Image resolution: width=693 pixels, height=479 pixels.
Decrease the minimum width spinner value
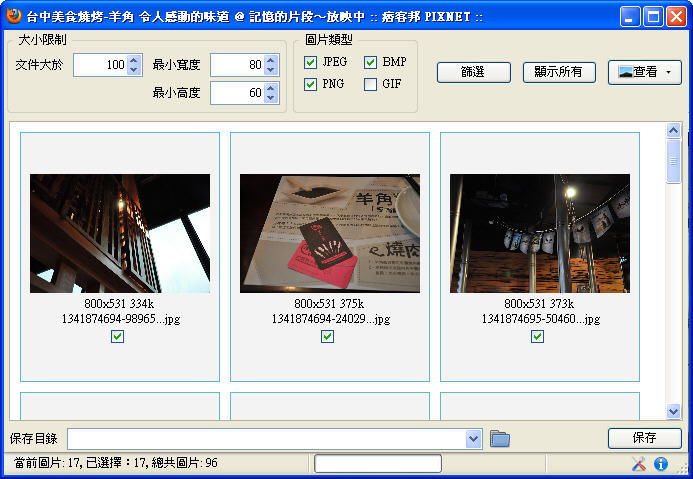click(x=272, y=70)
